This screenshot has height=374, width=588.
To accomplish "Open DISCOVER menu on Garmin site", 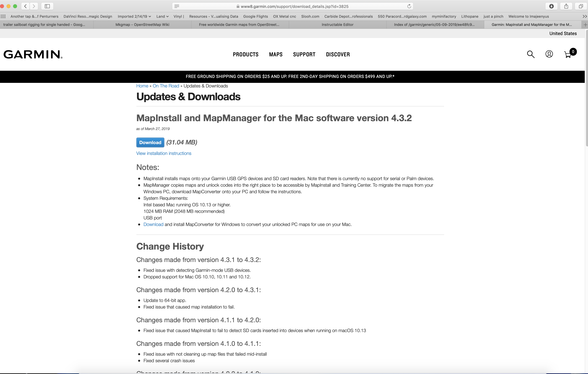I will [x=338, y=55].
